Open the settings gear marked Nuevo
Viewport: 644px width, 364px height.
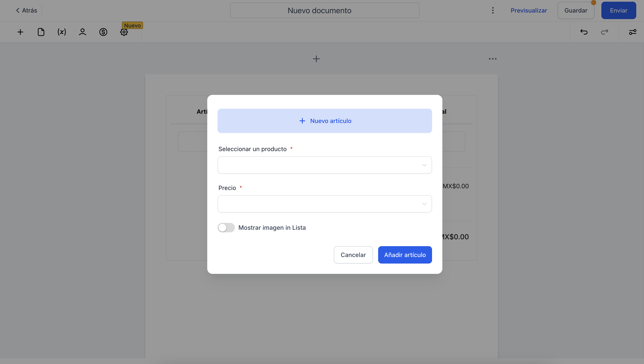click(124, 32)
